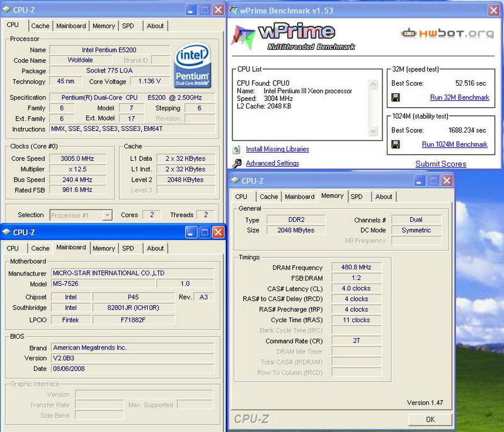
Task: Click the wPrime logo graphic
Action: [293, 37]
